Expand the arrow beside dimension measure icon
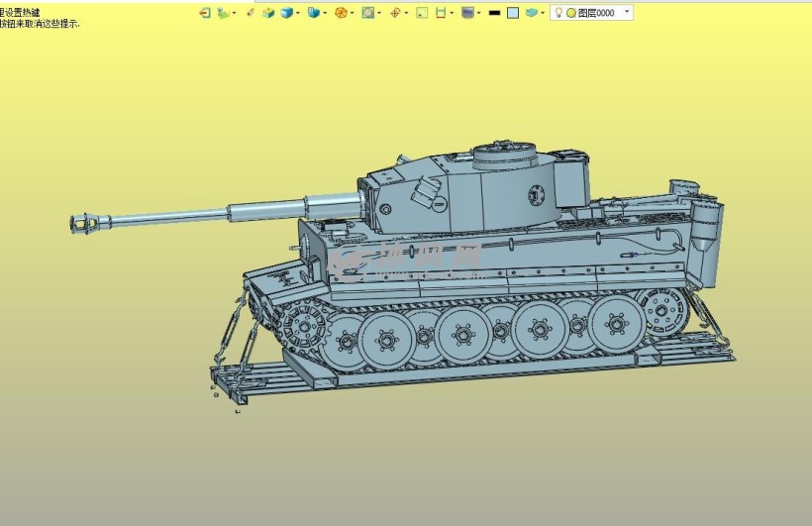812x526 pixels. (453, 13)
